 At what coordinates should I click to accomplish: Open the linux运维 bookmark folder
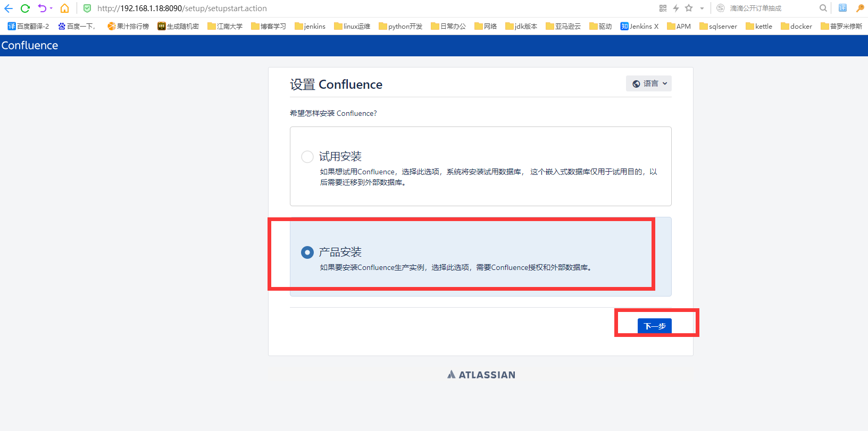click(x=352, y=26)
